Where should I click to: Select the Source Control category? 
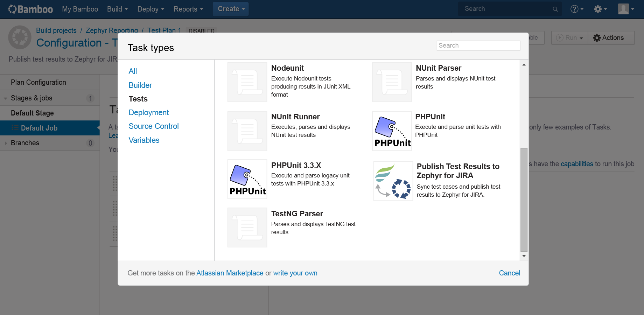pos(153,126)
